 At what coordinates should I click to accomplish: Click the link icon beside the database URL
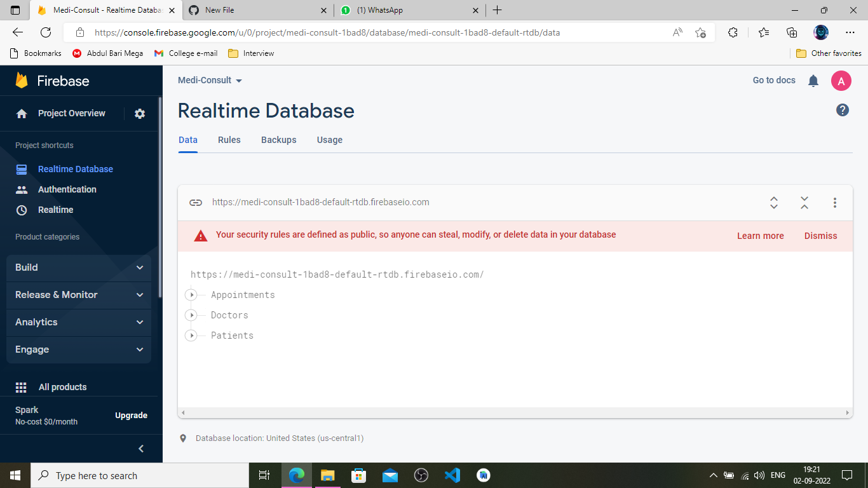[196, 202]
